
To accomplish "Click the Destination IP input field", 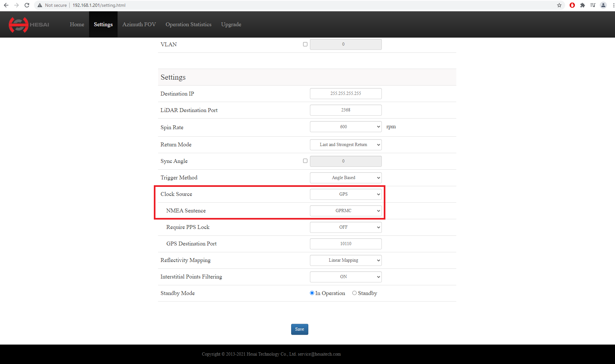I will [x=346, y=94].
